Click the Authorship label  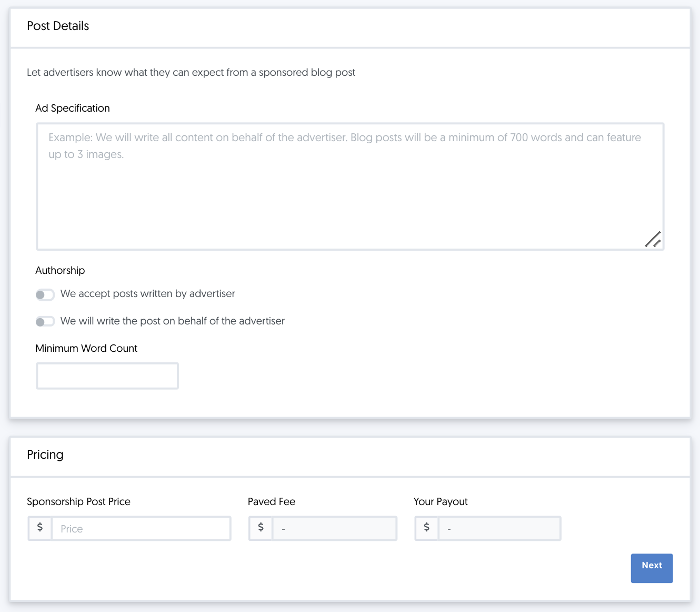(x=59, y=270)
